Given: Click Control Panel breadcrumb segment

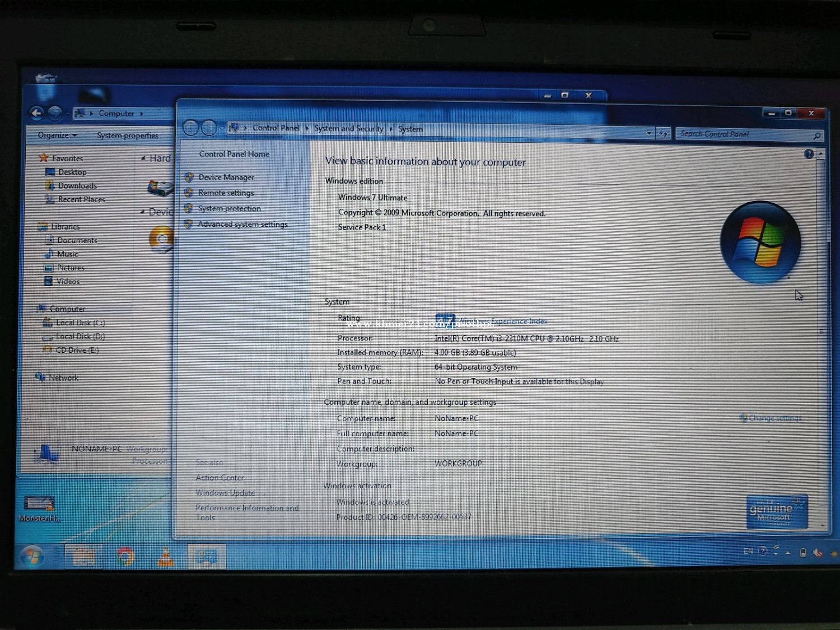Looking at the screenshot, I should coord(276,128).
